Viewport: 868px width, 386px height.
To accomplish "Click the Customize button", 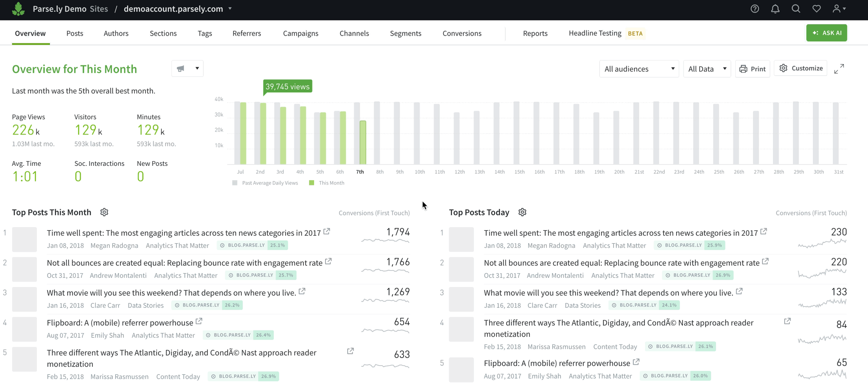I will (801, 68).
